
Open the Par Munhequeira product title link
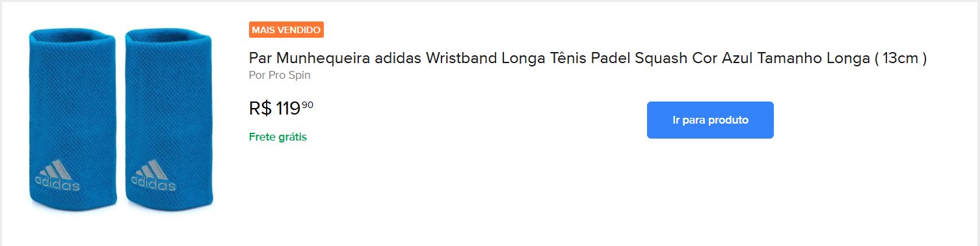(x=588, y=59)
